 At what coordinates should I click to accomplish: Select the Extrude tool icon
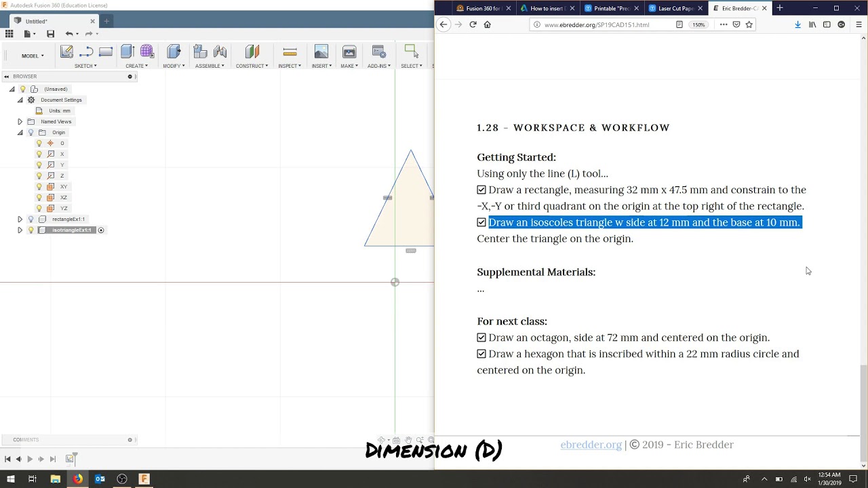click(127, 52)
